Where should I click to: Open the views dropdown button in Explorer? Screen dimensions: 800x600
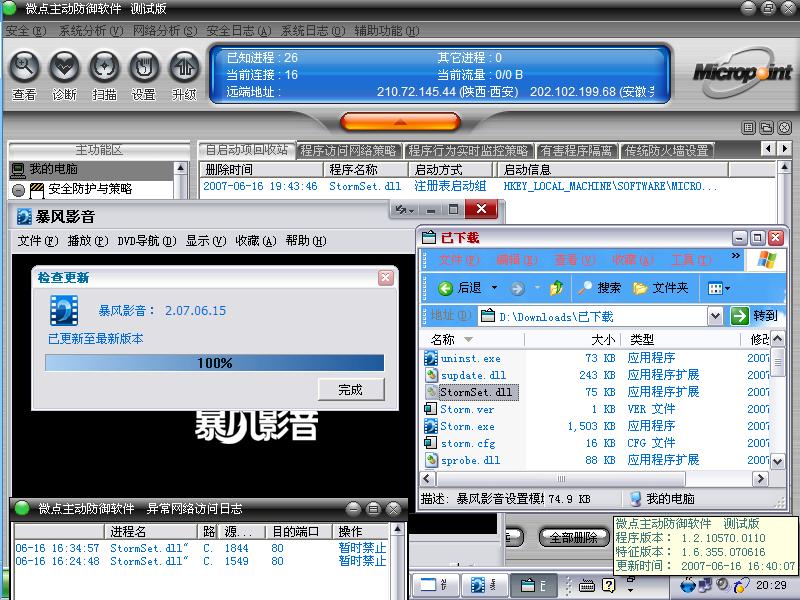tap(719, 289)
